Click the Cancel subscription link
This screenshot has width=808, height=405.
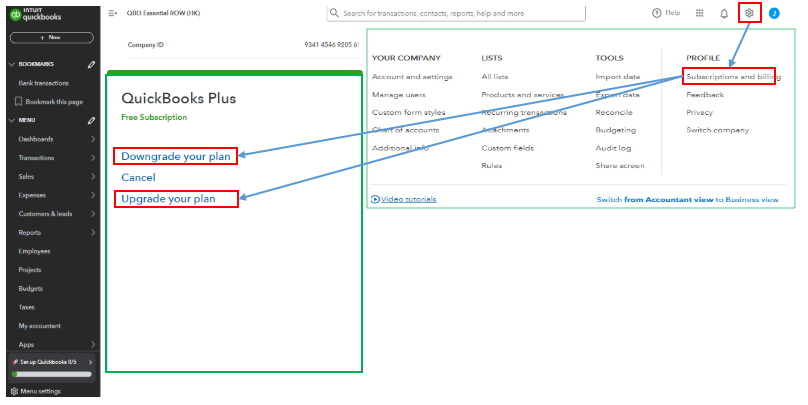138,177
